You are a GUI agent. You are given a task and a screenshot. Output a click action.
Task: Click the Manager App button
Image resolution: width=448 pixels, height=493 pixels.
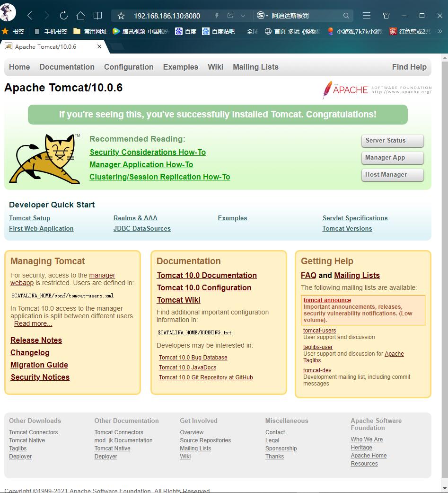(392, 158)
